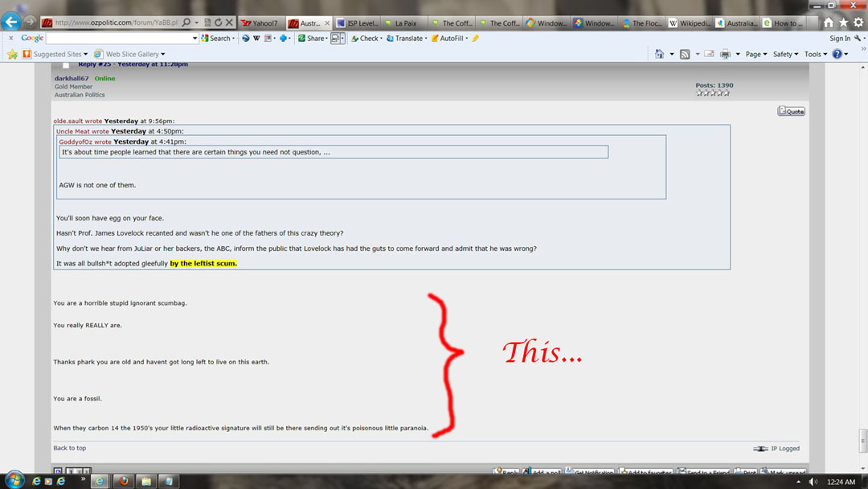
Task: Switch to the Yahoo!7 tab
Action: coord(260,23)
